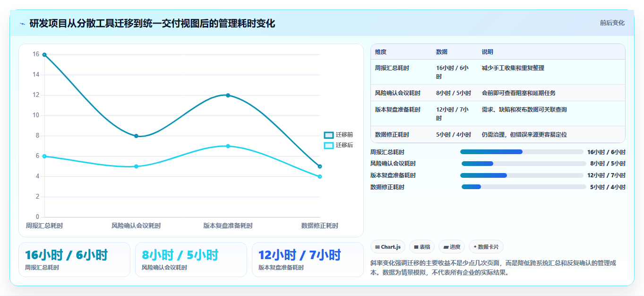Click the 迁移后 point at 版本复盘准备耗时 (7)
Image resolution: width=644 pixels, height=296 pixels.
click(x=228, y=146)
